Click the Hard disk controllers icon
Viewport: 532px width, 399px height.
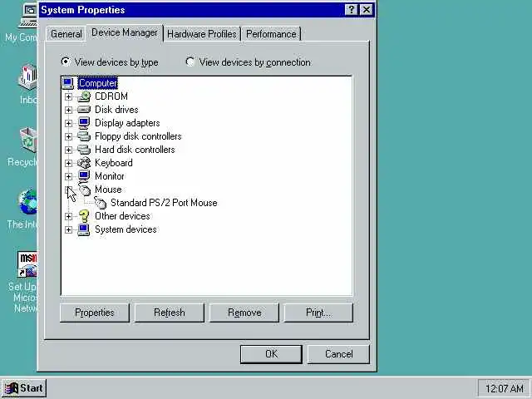84,150
